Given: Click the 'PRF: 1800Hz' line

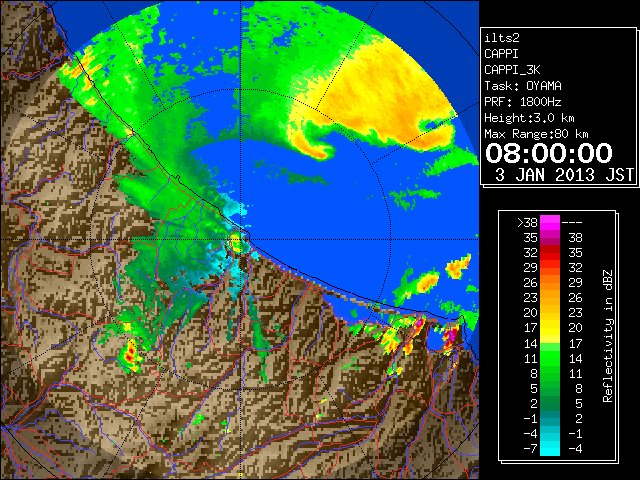Looking at the screenshot, I should pos(523,102).
